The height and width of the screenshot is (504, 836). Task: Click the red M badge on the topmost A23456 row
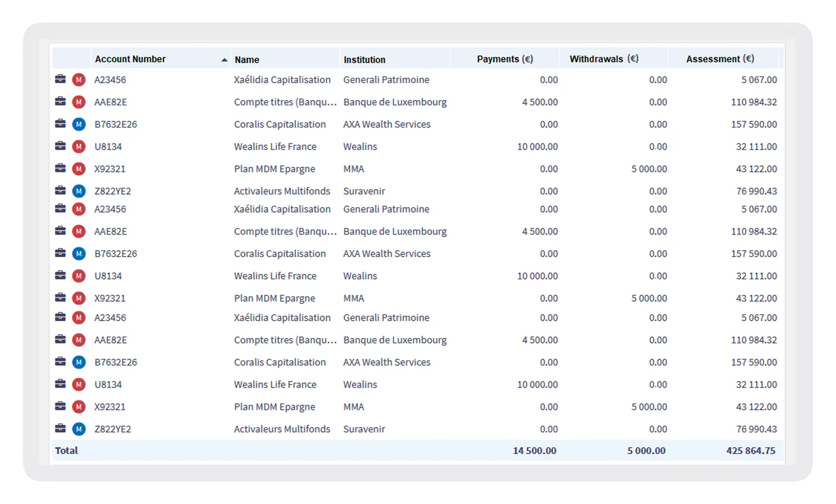point(79,80)
